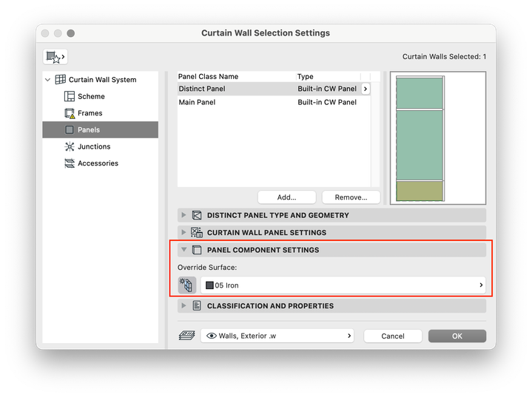Click the top green panel in preview
This screenshot has width=532, height=397.
click(420, 93)
